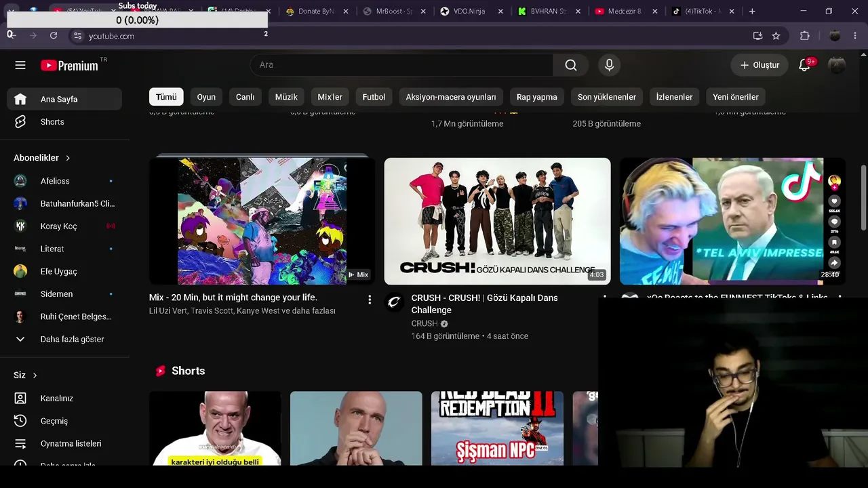Click the Oluştur create button

[x=759, y=65]
